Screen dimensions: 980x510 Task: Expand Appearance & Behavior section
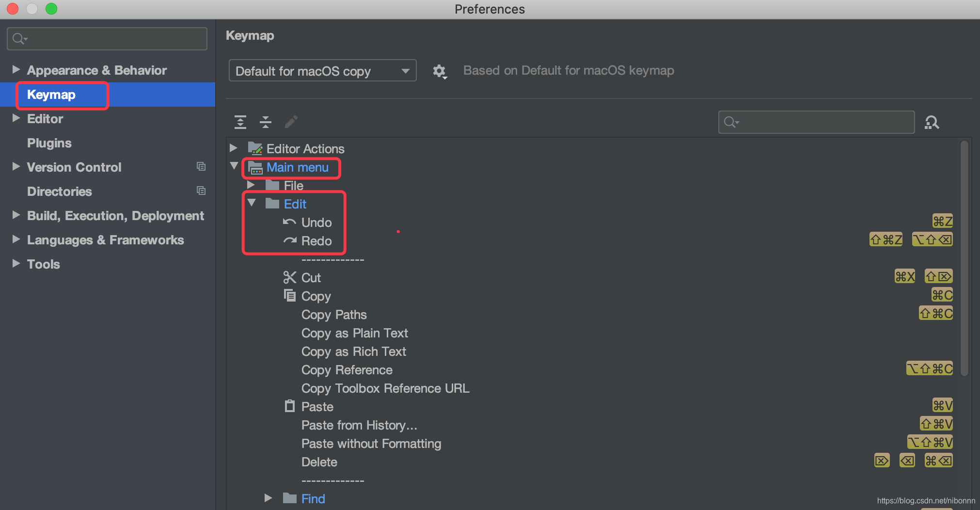click(x=16, y=70)
